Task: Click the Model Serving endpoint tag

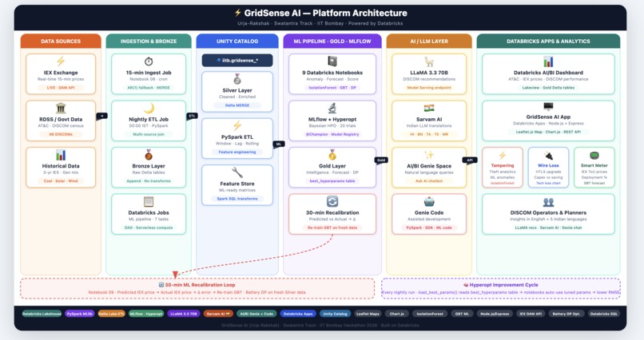Action: (429, 88)
